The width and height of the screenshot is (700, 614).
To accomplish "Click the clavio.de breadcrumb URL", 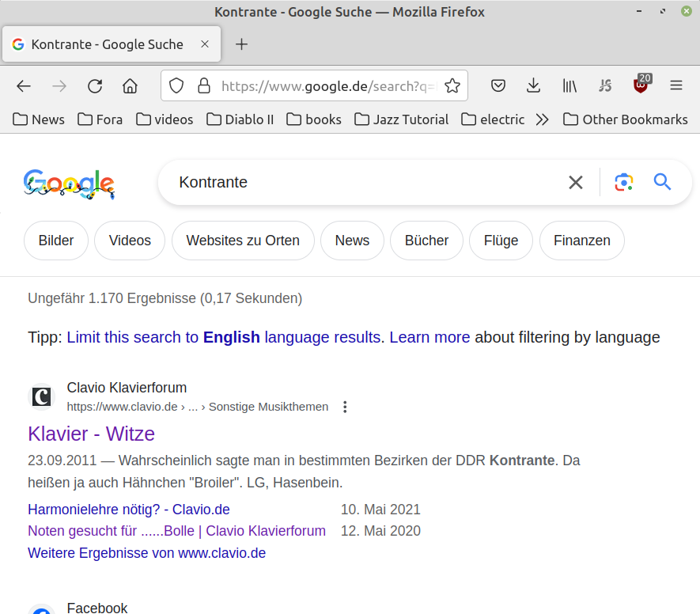I will pos(197,407).
